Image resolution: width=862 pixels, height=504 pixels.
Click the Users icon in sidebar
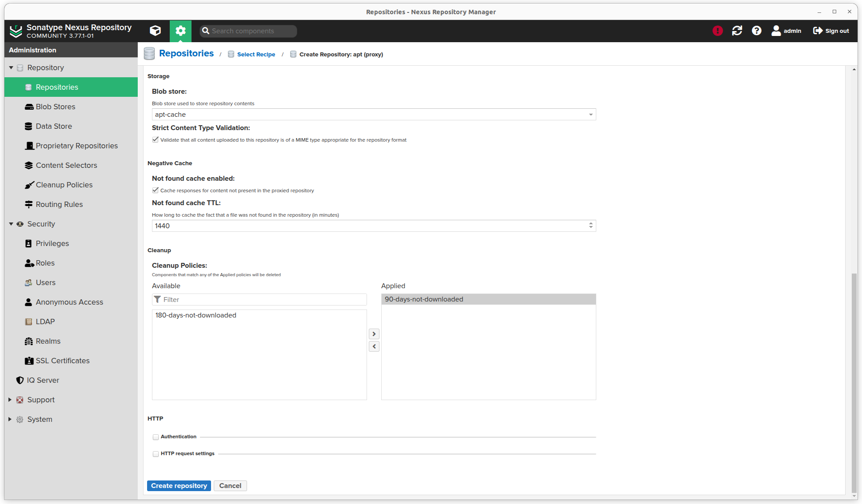pyautogui.click(x=28, y=282)
